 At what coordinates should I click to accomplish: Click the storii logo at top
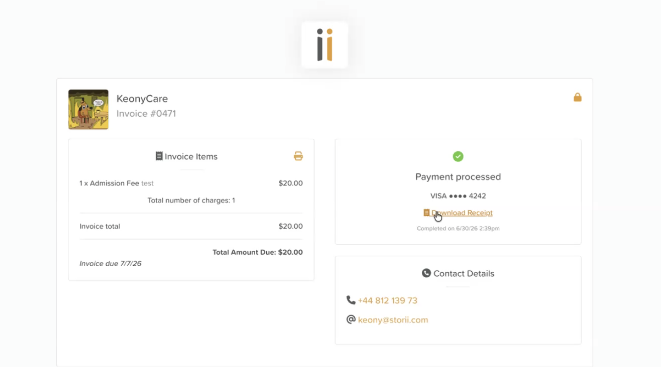click(325, 45)
